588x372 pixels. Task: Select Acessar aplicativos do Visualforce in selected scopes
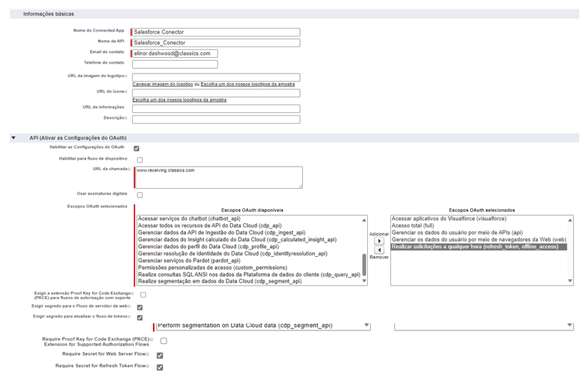pos(449,218)
